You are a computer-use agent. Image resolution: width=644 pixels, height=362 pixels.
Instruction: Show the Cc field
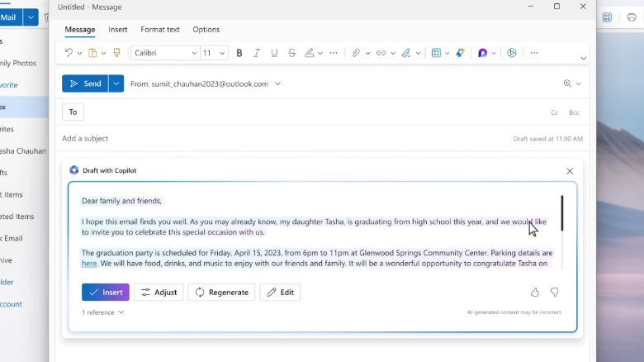click(x=555, y=112)
